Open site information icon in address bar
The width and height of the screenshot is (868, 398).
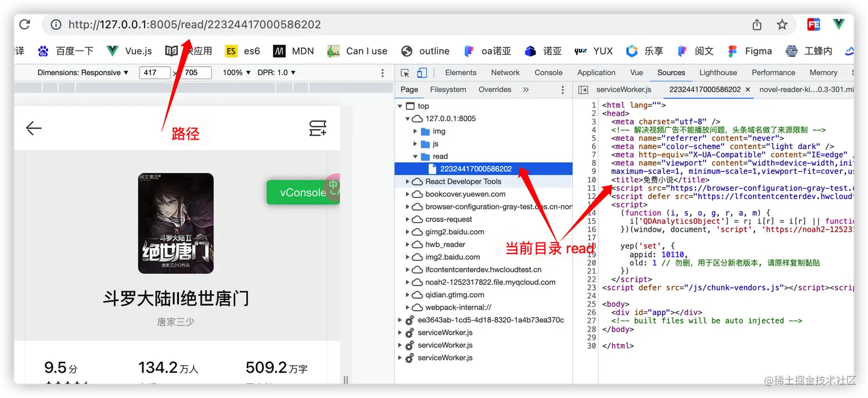point(56,25)
